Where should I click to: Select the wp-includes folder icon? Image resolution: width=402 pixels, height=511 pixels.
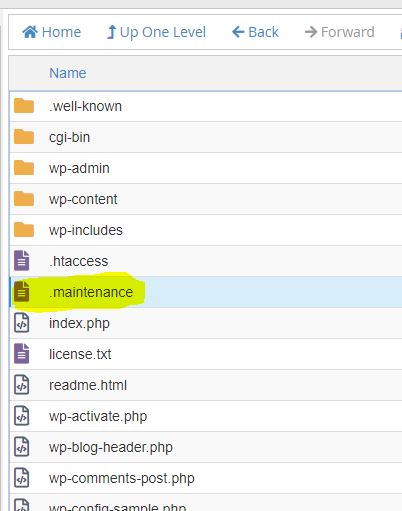coord(24,230)
